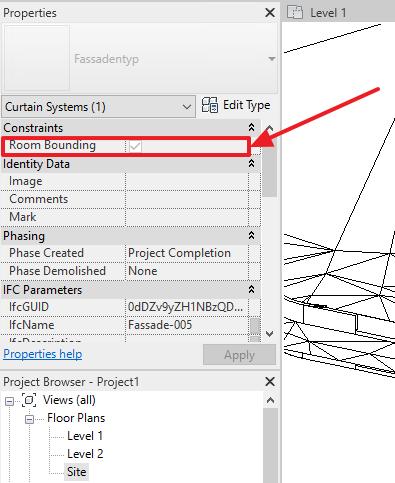Click the Edit Type icon
The width and height of the screenshot is (395, 483).
click(x=210, y=105)
